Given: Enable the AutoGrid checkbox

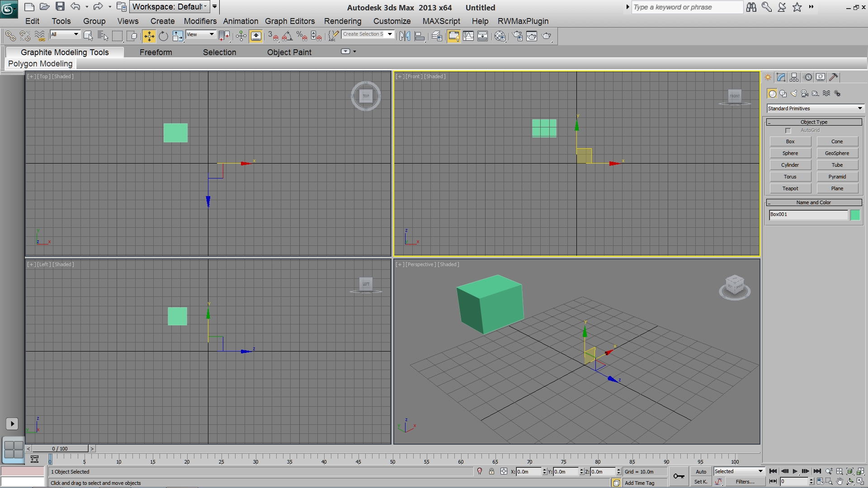Looking at the screenshot, I should coord(788,131).
